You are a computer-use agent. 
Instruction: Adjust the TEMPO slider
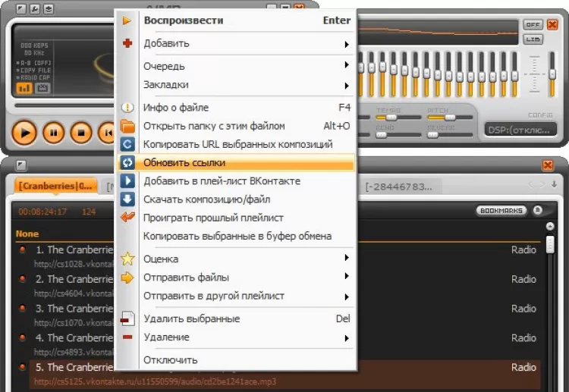(398, 118)
